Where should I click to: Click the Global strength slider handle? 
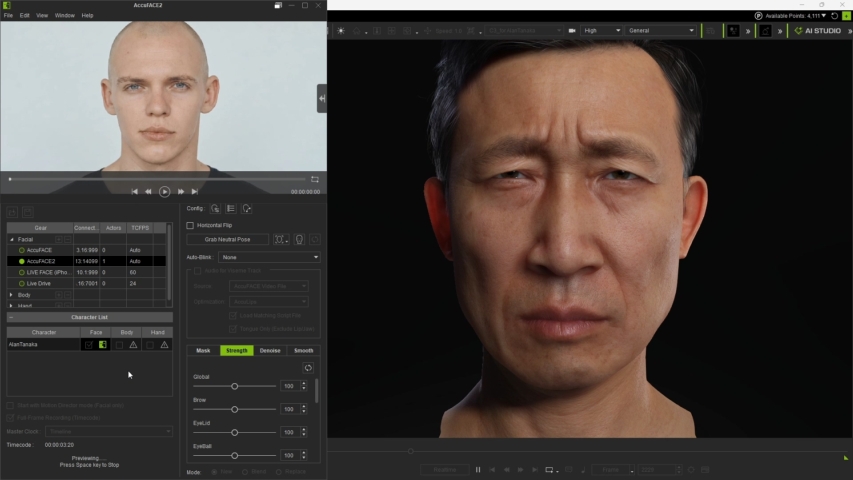click(234, 386)
